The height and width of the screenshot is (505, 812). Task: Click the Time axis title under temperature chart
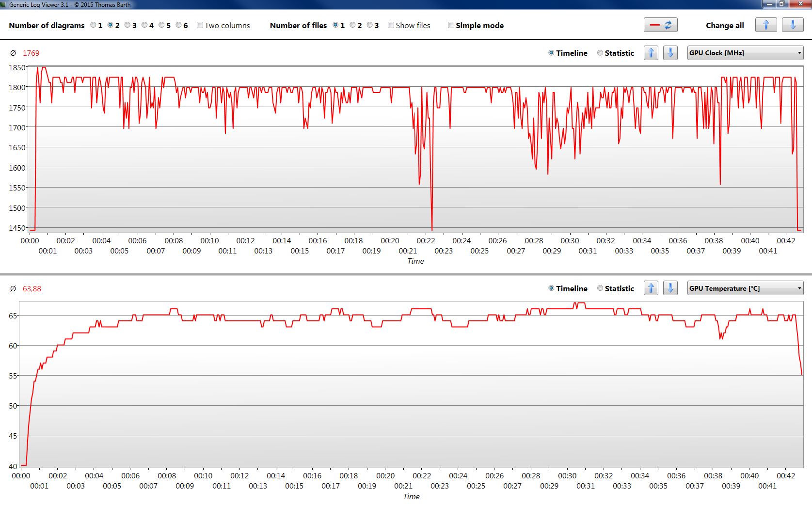(x=412, y=496)
